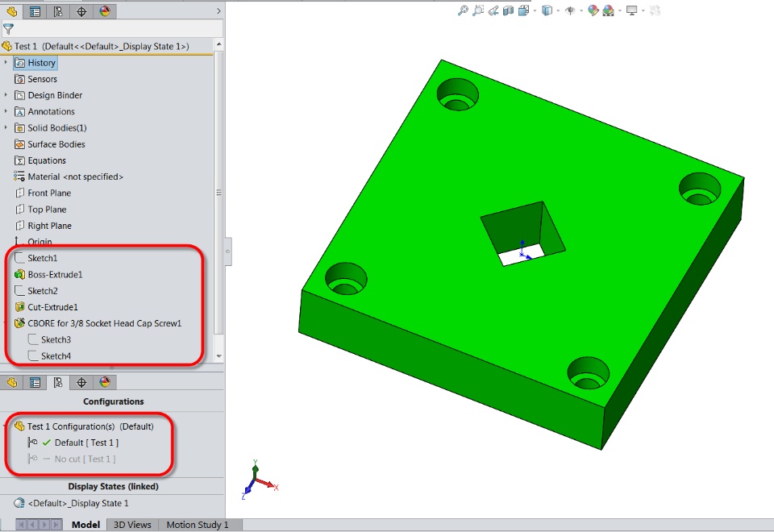
Task: Open ConfigurationManager tab in upper pane
Action: [x=58, y=11]
